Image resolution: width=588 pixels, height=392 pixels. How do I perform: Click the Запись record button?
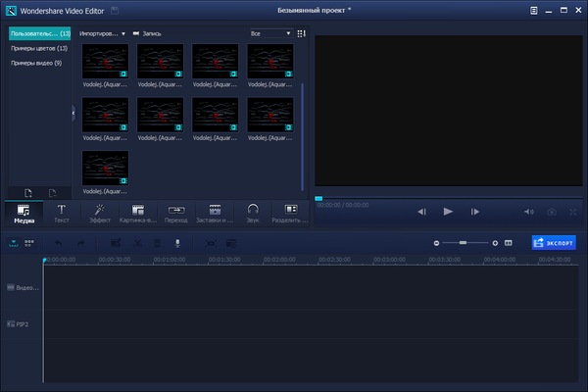(x=148, y=33)
